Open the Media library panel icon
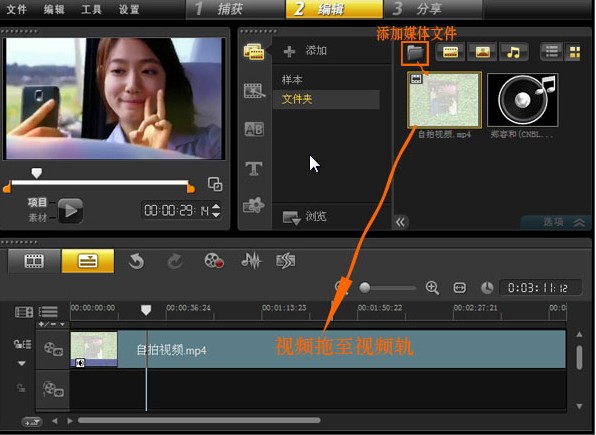The height and width of the screenshot is (435, 596). (x=254, y=51)
